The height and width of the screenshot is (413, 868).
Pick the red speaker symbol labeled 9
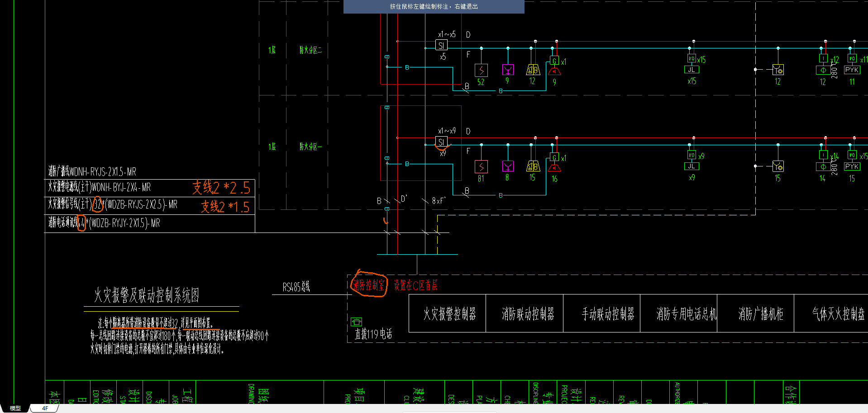[x=554, y=71]
